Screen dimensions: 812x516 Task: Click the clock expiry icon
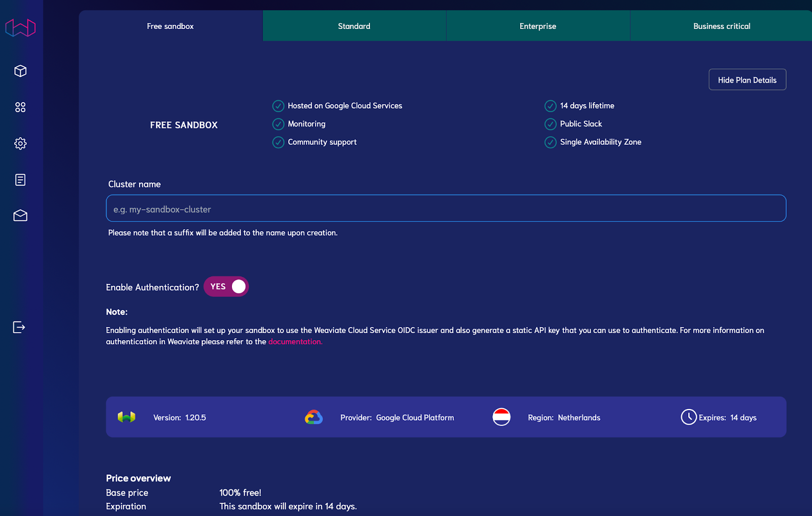(689, 417)
